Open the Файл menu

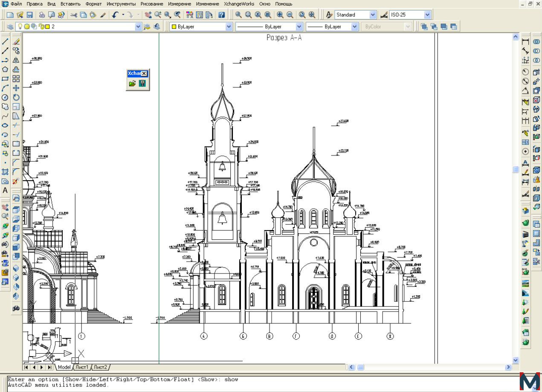tap(16, 4)
